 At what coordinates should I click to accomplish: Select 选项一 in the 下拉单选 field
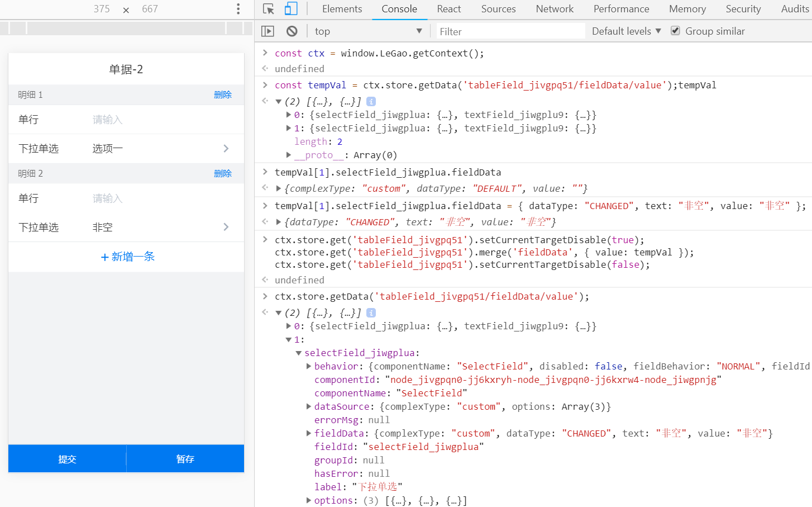click(108, 149)
